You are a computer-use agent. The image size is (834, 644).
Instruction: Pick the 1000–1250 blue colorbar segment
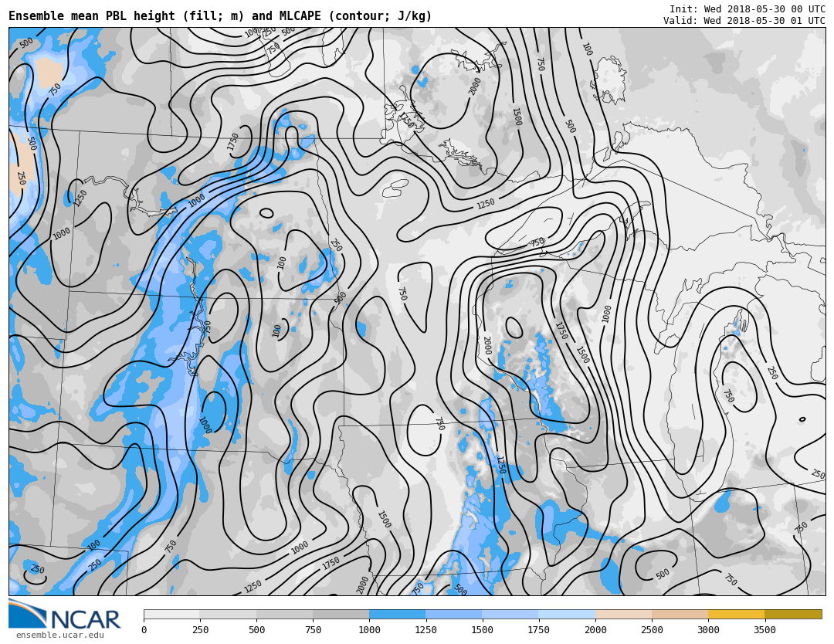tap(398, 615)
